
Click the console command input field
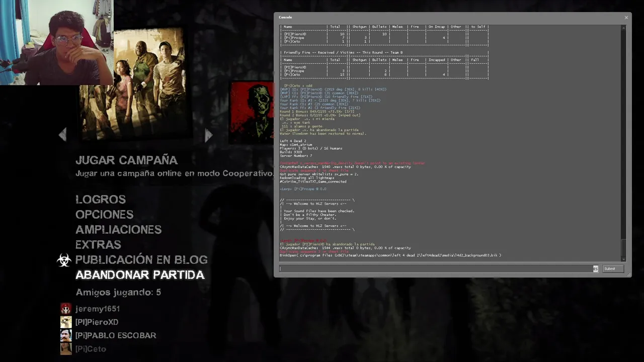click(436, 268)
